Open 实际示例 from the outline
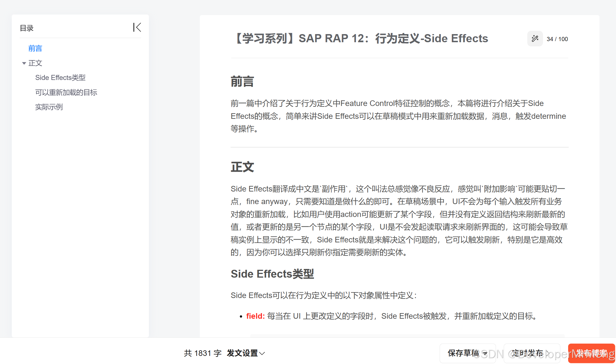The height and width of the screenshot is (364, 616). 49,107
